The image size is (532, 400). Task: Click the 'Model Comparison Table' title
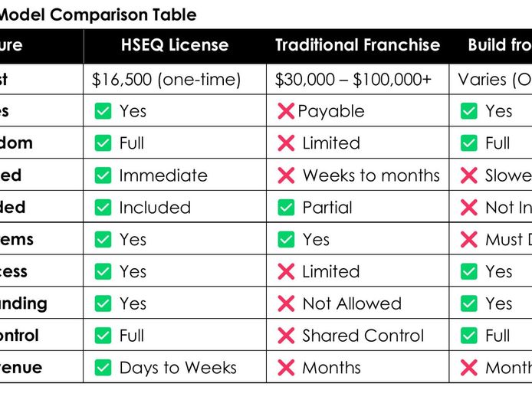point(98,15)
